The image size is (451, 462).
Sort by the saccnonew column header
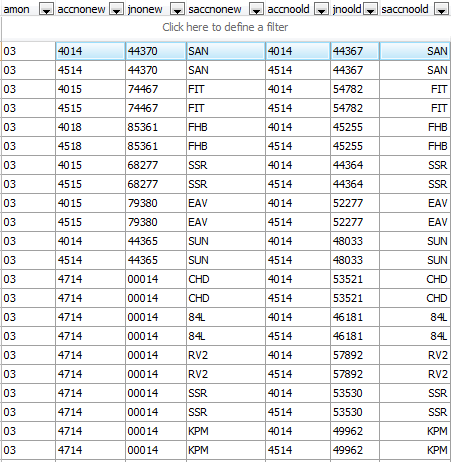point(215,9)
